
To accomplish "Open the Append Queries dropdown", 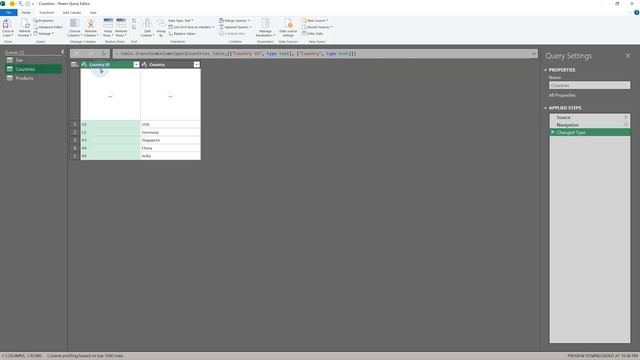I will tap(235, 27).
